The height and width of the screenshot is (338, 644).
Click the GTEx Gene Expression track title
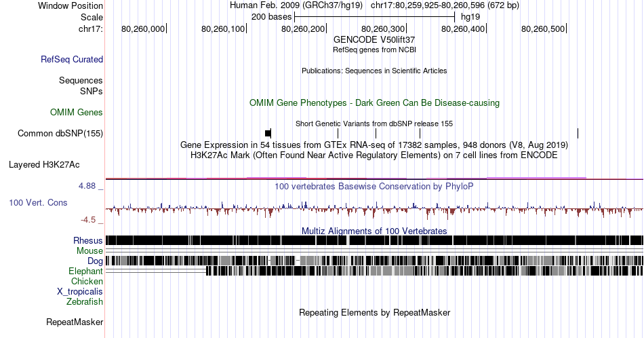pos(374,145)
